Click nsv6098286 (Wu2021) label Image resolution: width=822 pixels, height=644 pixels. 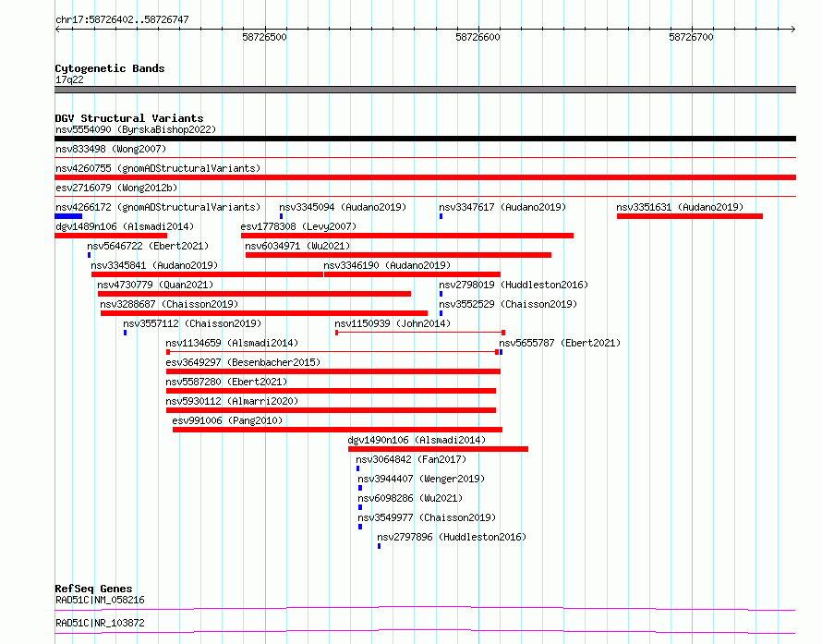pyautogui.click(x=410, y=498)
